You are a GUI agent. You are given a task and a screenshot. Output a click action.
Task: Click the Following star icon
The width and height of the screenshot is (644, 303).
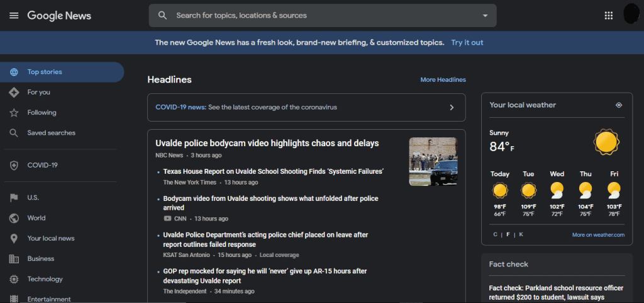(x=14, y=113)
